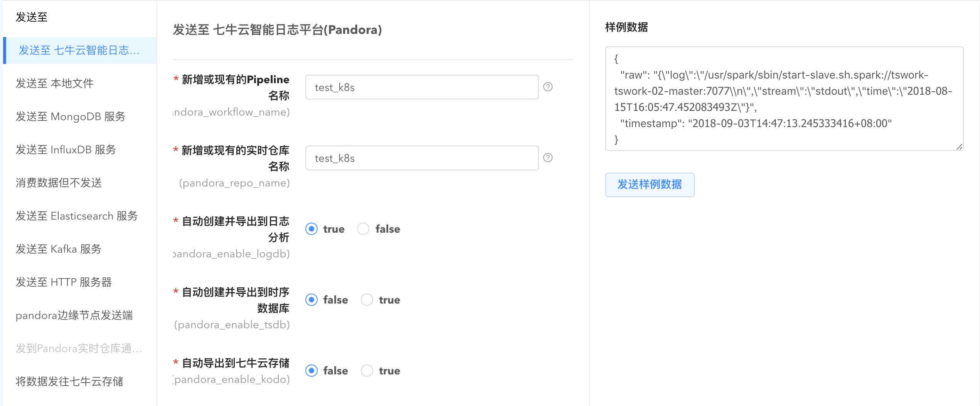This screenshot has height=406, width=980.
Task: Click the 自动导出到七牛云存储 label
Action: (235, 363)
